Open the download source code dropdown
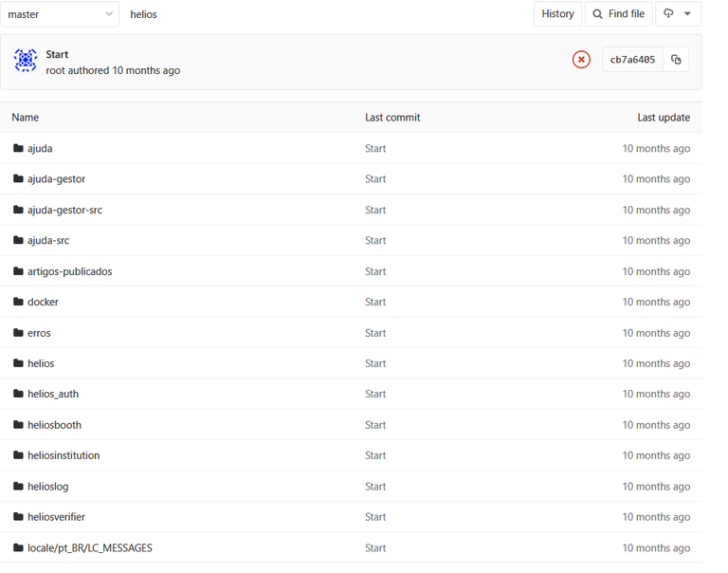This screenshot has height=573, width=728. [678, 14]
